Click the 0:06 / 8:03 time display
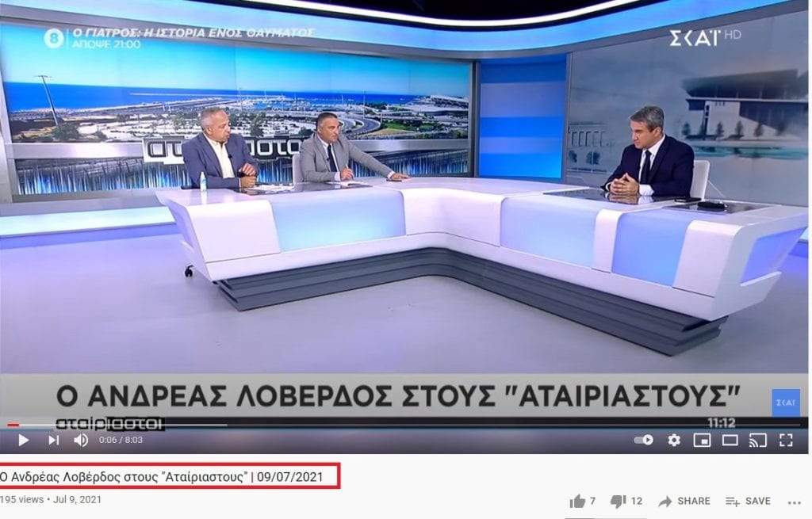812x519 pixels. (121, 440)
